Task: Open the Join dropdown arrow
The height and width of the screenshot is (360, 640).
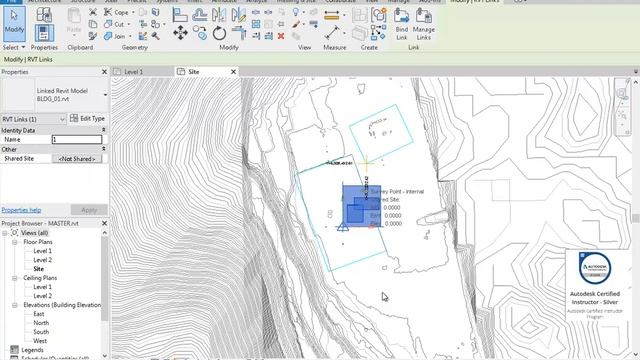Action: click(x=130, y=36)
